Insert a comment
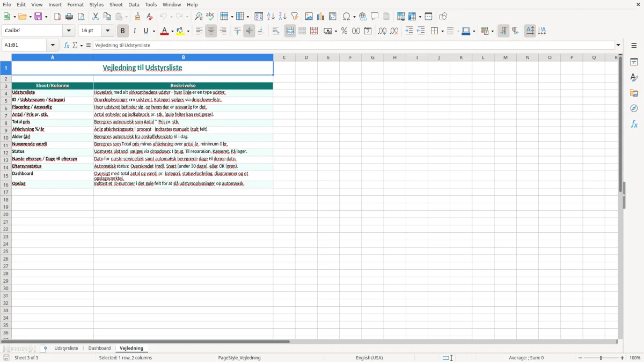The width and height of the screenshot is (644, 362). [375, 17]
